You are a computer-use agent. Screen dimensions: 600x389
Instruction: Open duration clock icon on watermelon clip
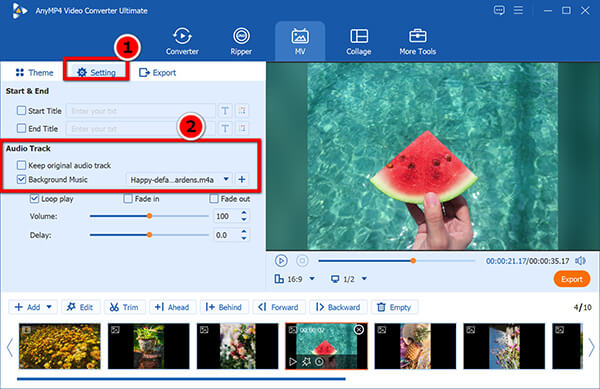point(319,361)
